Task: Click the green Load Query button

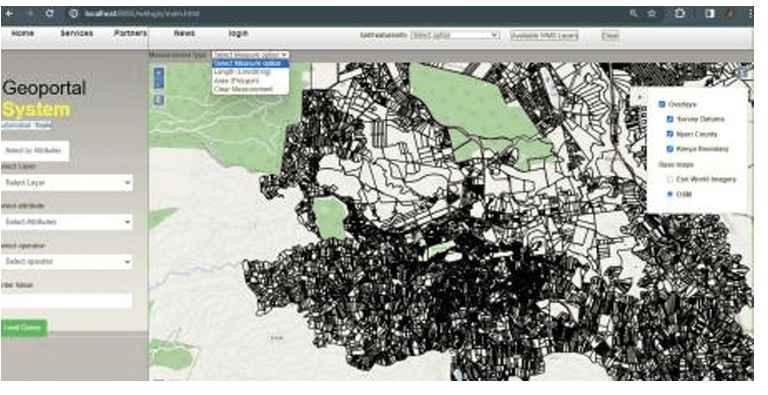Action: pyautogui.click(x=24, y=328)
